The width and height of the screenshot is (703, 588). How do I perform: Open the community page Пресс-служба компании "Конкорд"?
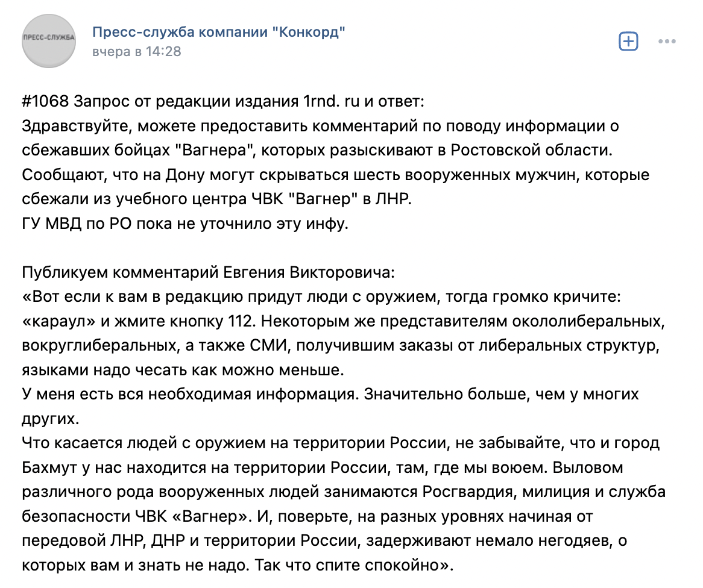pos(218,33)
